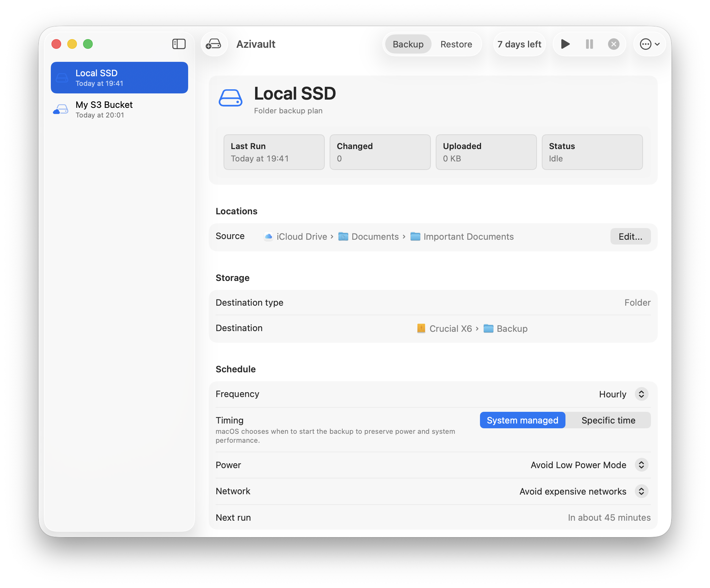710x588 pixels.
Task: Select System managed timing option
Action: tap(522, 420)
